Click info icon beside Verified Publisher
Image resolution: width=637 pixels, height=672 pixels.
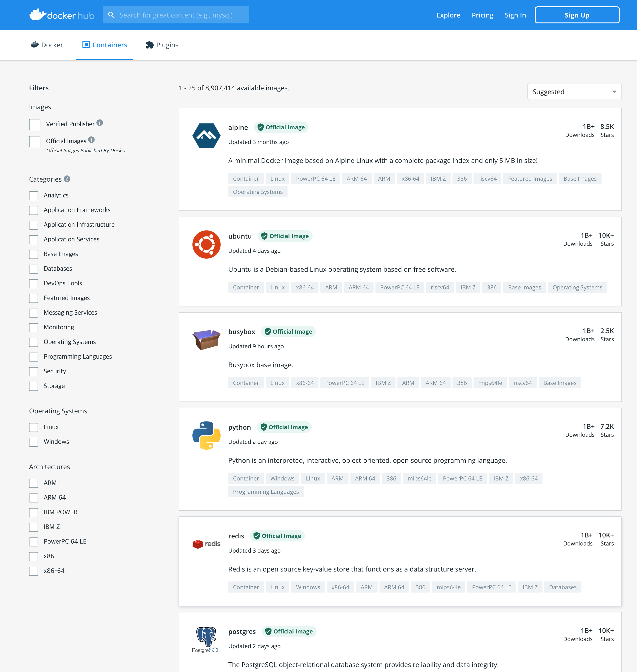(x=99, y=123)
